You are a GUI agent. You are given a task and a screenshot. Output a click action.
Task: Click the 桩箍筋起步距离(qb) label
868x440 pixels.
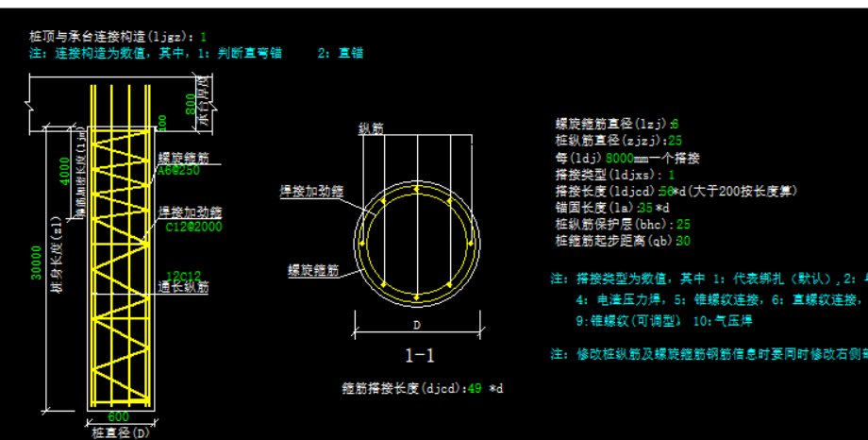pos(615,241)
